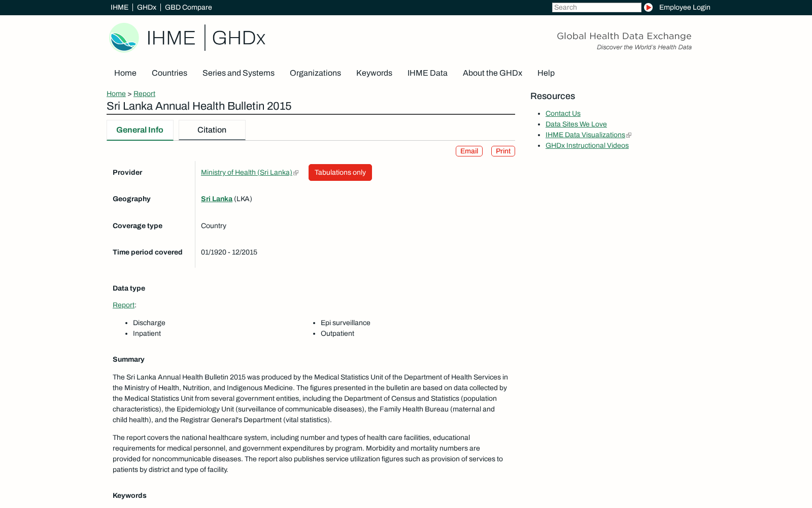Focus the Search input field
This screenshot has height=508, width=812.
point(596,7)
